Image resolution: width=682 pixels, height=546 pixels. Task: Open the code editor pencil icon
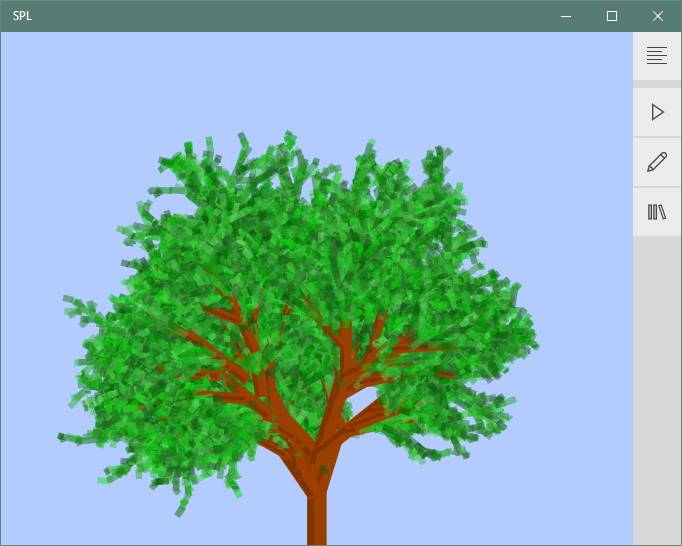(657, 162)
